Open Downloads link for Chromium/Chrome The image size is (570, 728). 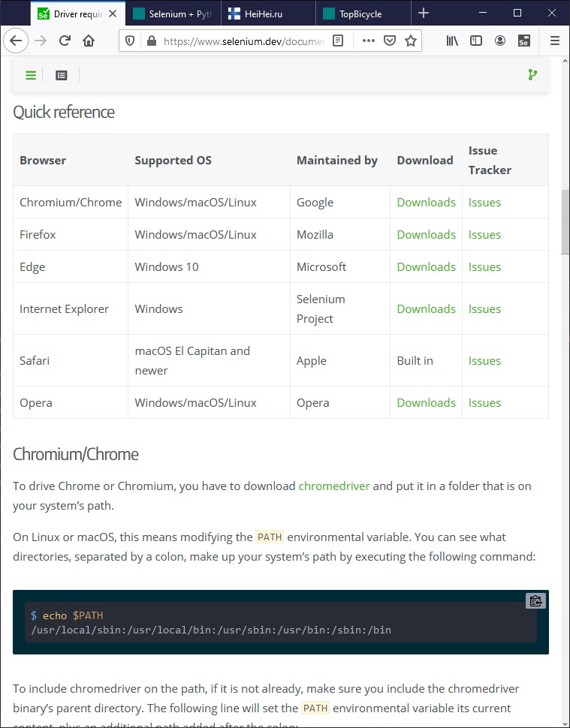(426, 203)
